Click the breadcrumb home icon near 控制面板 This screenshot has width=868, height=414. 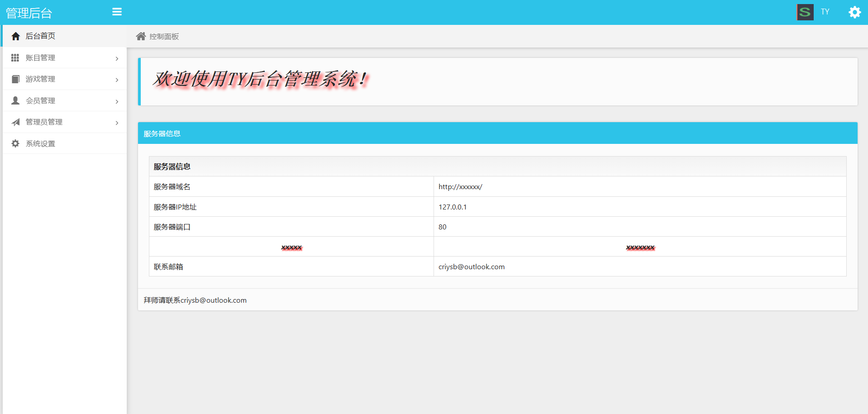141,36
